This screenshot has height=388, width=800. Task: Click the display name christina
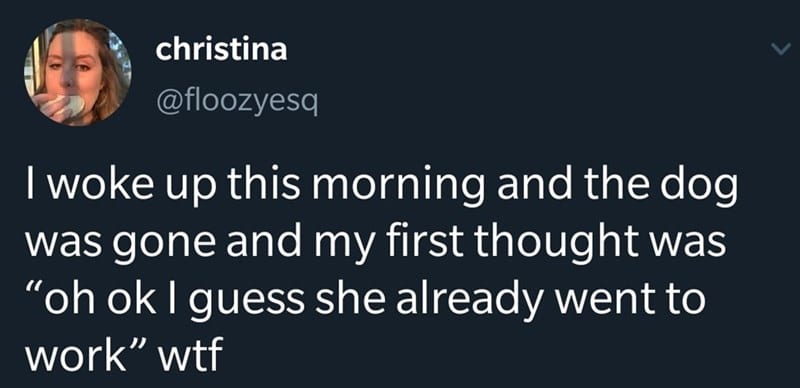tap(221, 50)
